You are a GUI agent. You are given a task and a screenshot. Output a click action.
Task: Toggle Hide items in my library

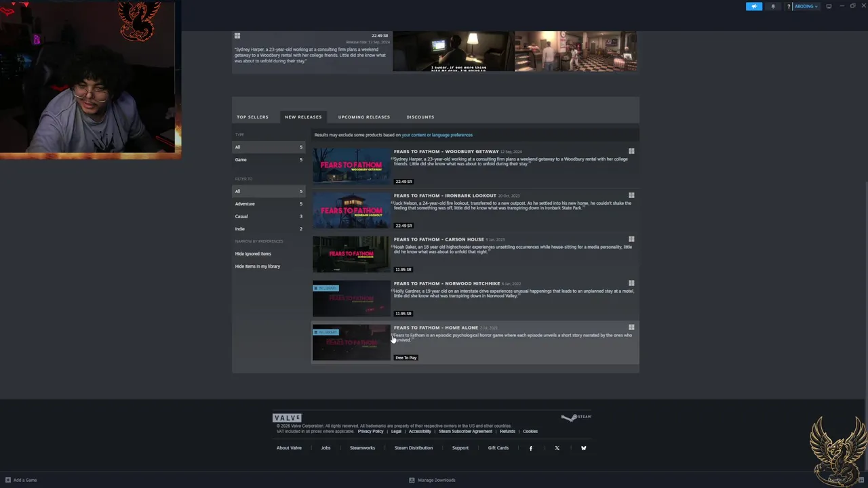[x=258, y=266]
